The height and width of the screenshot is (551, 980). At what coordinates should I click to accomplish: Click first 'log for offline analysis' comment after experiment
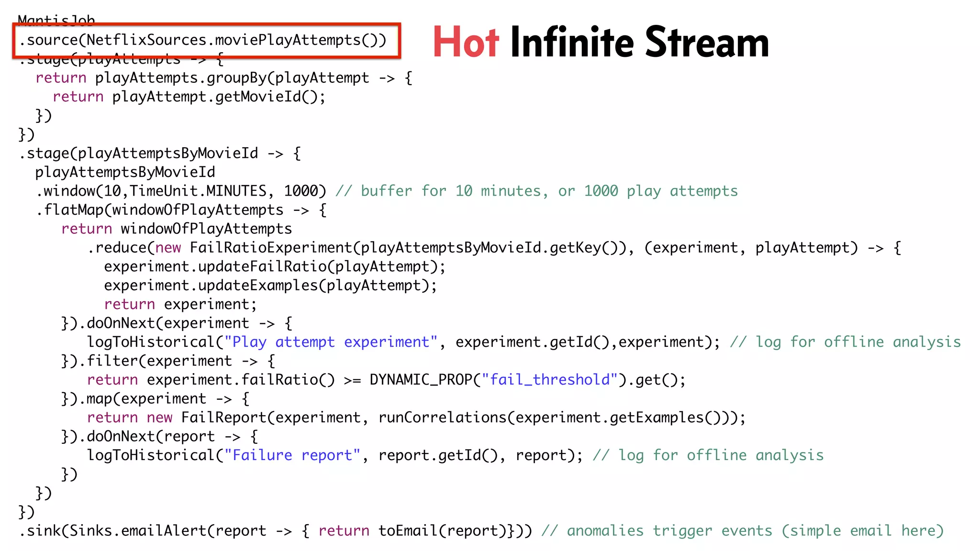point(846,342)
